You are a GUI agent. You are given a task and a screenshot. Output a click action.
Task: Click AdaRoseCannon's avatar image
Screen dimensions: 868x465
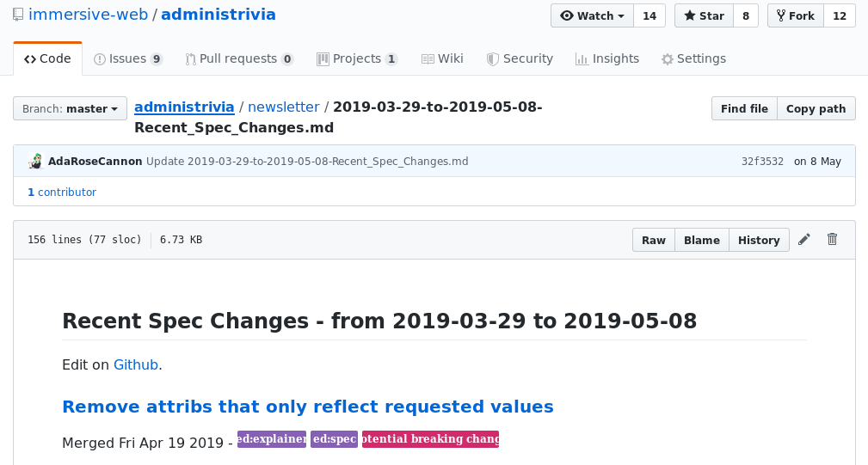point(35,161)
